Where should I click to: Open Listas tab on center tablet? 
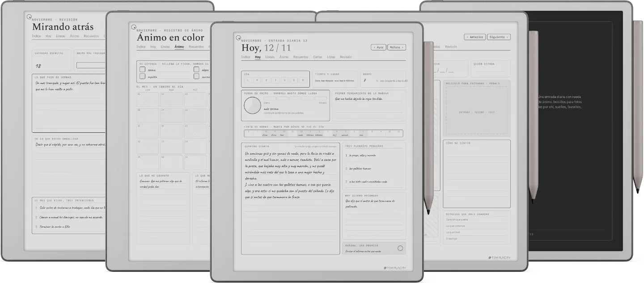[x=331, y=57]
